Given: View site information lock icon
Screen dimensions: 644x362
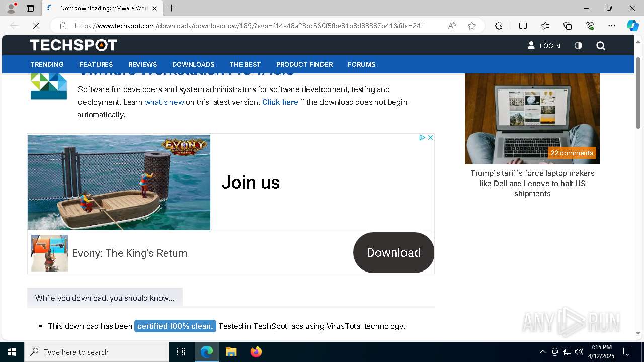Looking at the screenshot, I should pyautogui.click(x=63, y=26).
